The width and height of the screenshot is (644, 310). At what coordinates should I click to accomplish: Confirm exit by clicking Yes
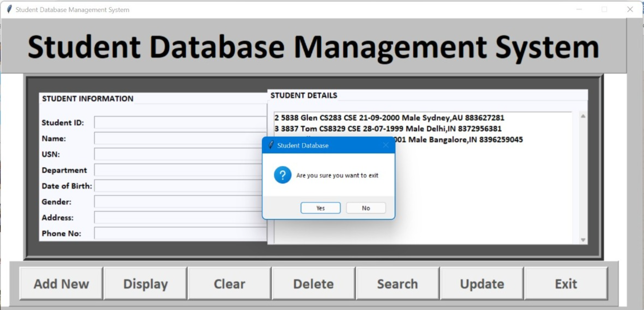click(320, 208)
